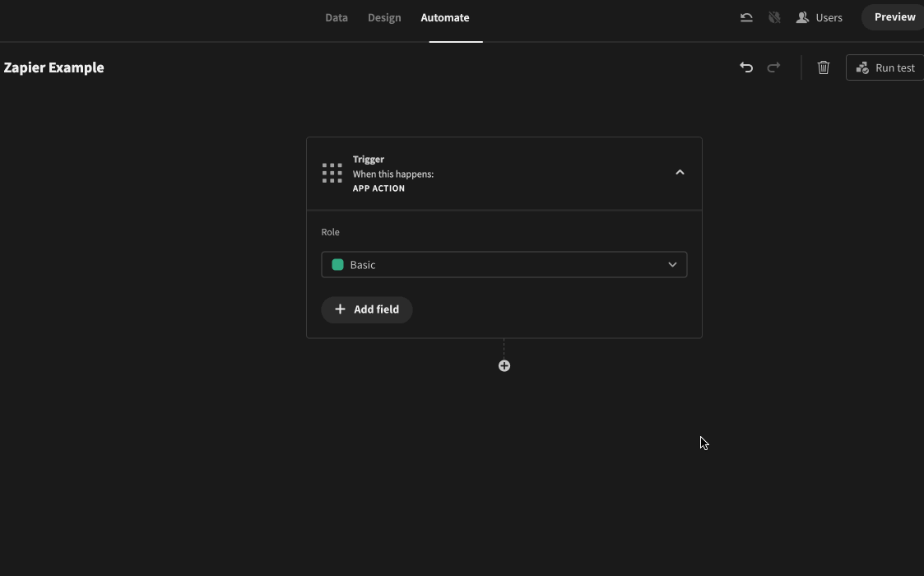Collapse the Trigger block chevron
This screenshot has width=924, height=576.
coord(680,172)
